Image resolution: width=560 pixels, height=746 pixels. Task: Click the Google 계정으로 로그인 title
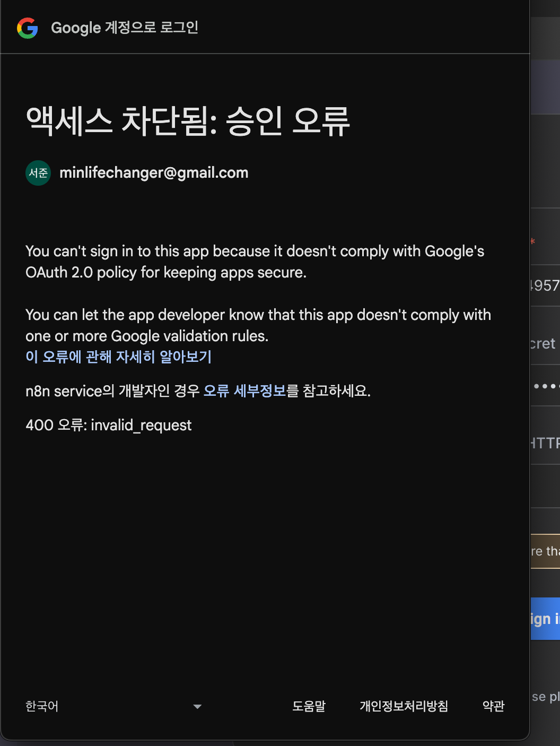(125, 28)
